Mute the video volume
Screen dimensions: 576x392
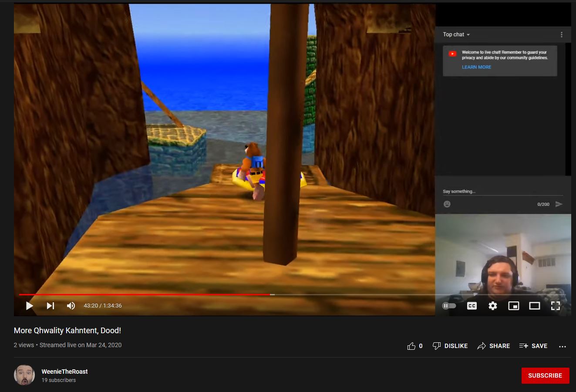point(71,306)
